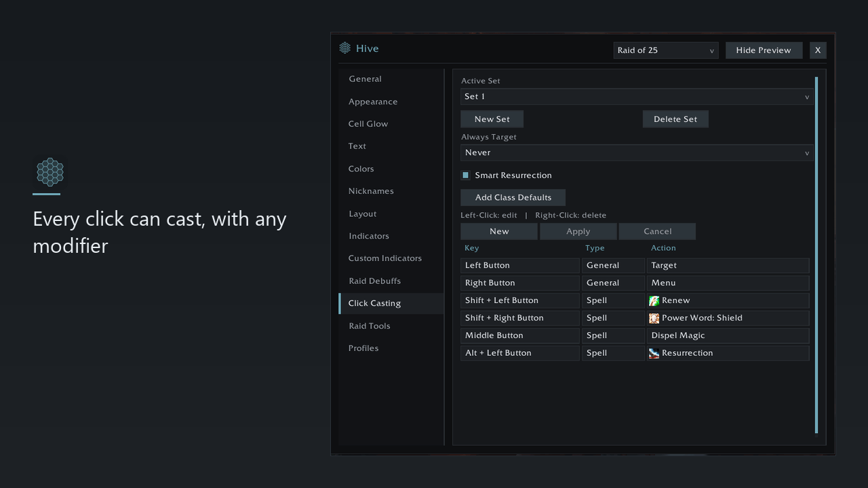This screenshot has width=868, height=488.
Task: Click the Power Word: Shield spell icon
Action: (654, 319)
